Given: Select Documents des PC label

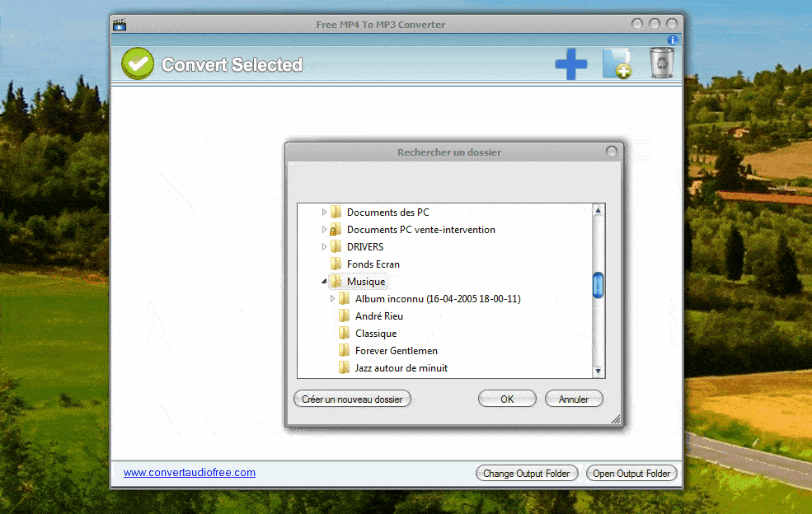Looking at the screenshot, I should [x=388, y=213].
